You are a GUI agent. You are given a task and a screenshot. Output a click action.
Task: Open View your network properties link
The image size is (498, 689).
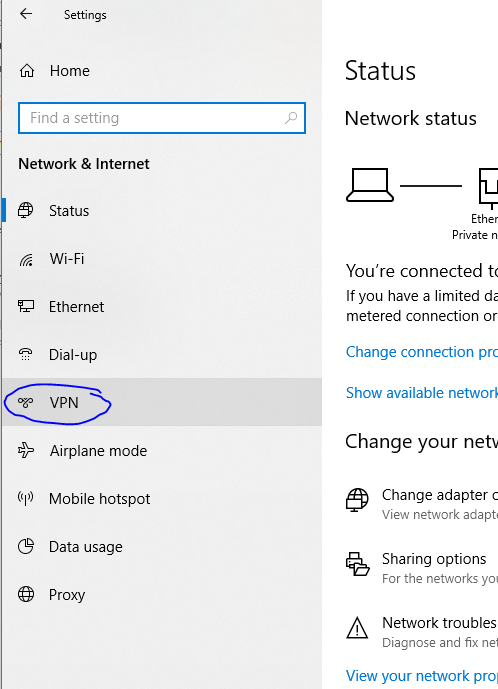click(x=422, y=675)
